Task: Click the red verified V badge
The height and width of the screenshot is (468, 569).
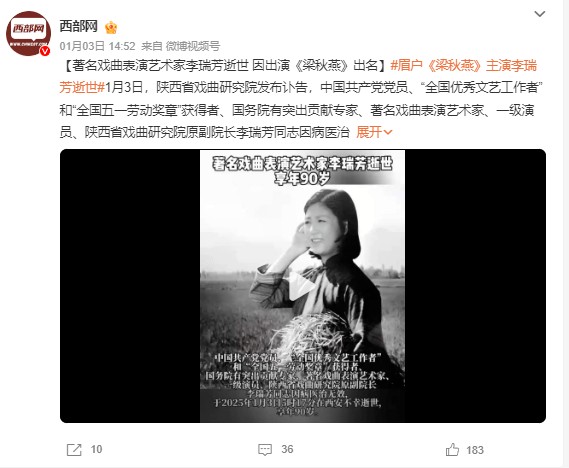Action: pos(45,51)
